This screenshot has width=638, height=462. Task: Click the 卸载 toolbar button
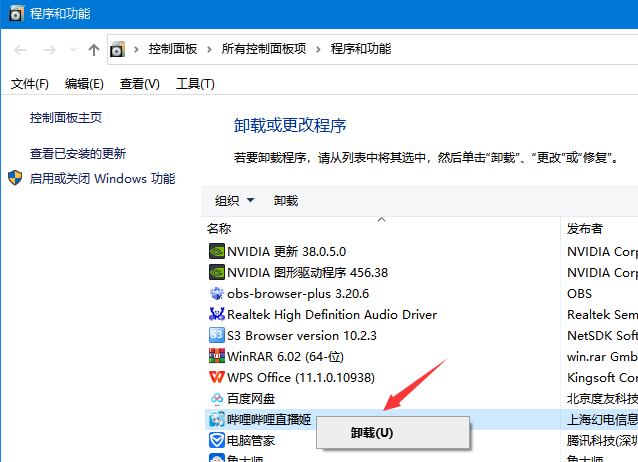pos(286,200)
